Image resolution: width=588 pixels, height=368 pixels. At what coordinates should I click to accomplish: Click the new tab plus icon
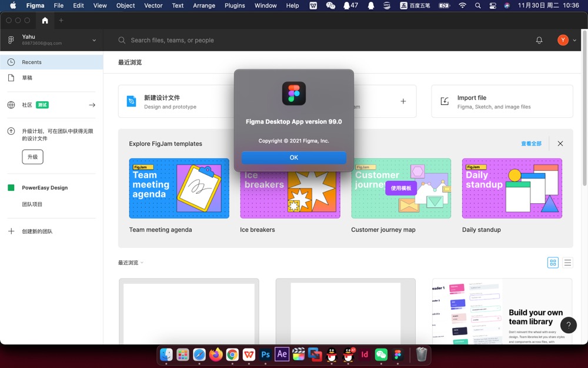click(61, 21)
